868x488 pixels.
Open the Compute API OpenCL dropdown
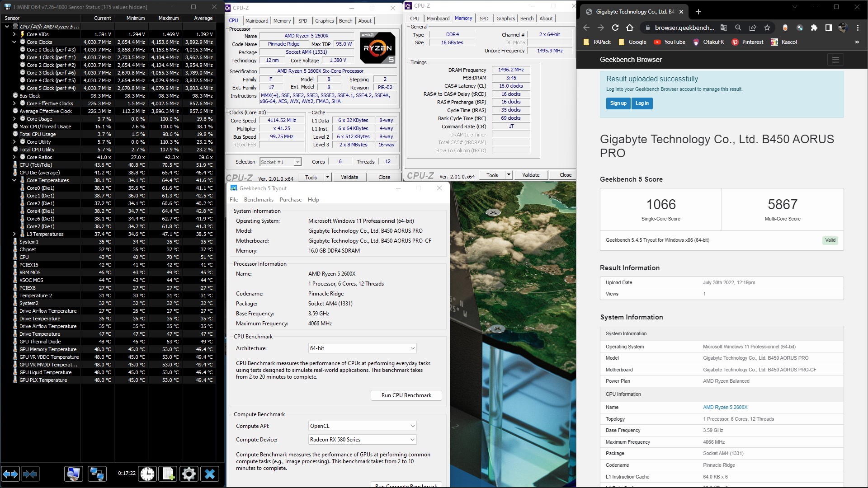click(362, 426)
